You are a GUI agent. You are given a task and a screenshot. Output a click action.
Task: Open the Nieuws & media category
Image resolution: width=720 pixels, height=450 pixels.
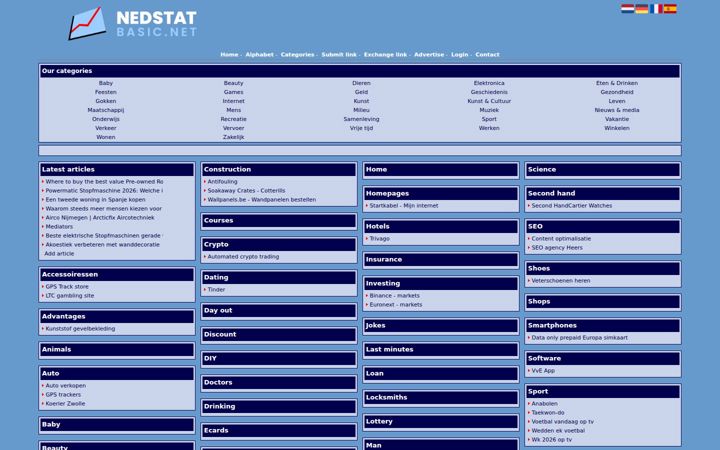(617, 110)
